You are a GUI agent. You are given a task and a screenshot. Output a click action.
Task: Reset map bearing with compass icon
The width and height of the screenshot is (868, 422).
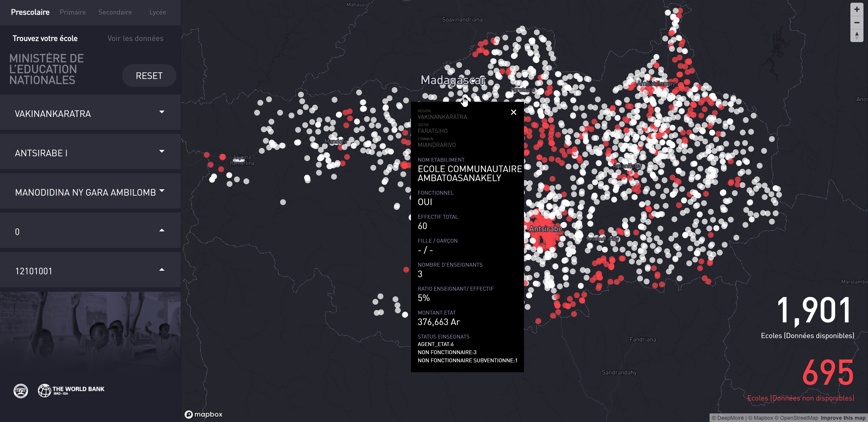856,35
